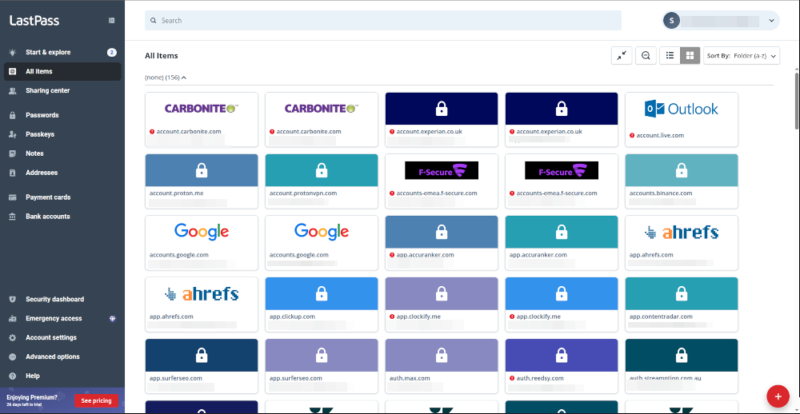Screen dimensions: 800x414
Task: Click into the Search field
Action: click(x=383, y=21)
